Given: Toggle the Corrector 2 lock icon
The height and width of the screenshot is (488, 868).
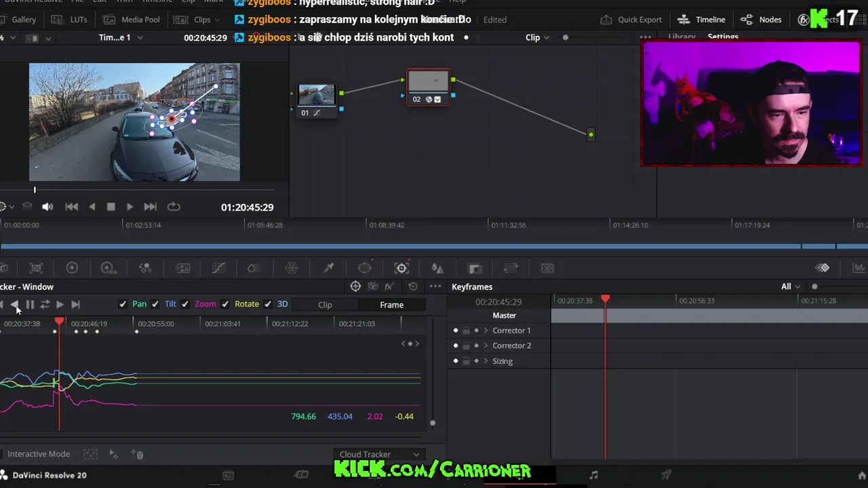Looking at the screenshot, I should 466,346.
